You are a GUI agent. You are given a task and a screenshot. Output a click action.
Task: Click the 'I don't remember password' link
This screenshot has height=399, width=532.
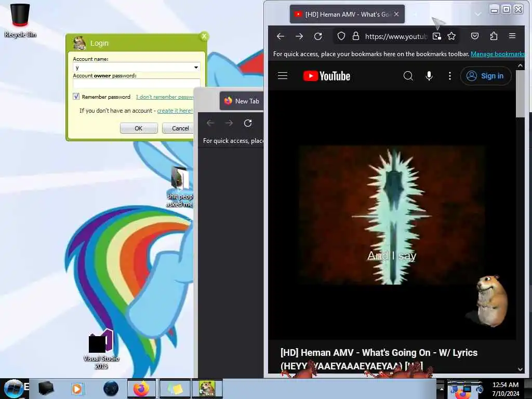tap(165, 97)
